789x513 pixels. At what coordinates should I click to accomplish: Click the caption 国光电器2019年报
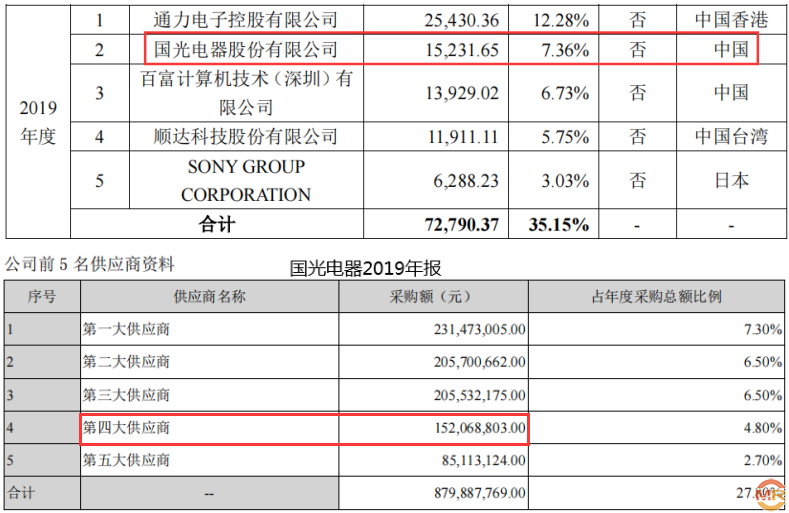(x=365, y=268)
